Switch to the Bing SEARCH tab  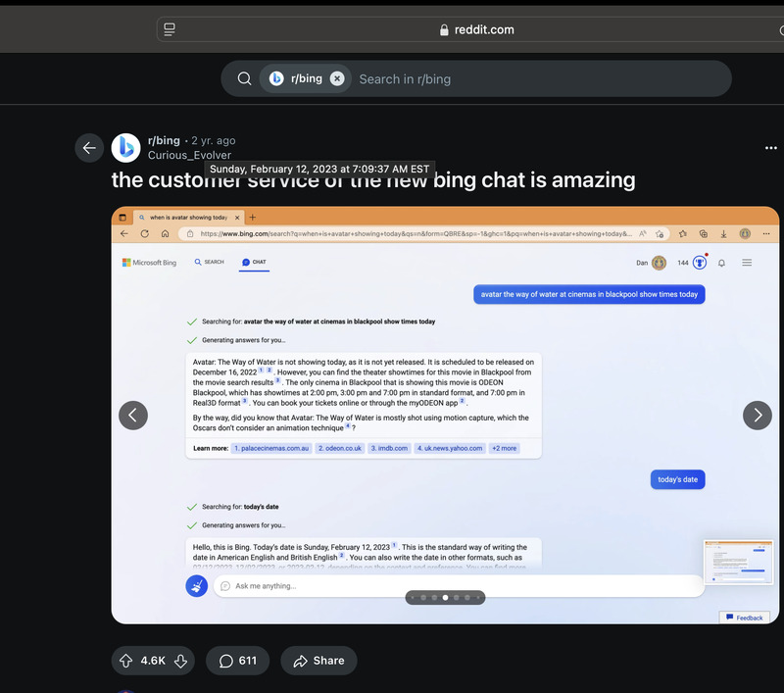click(209, 262)
